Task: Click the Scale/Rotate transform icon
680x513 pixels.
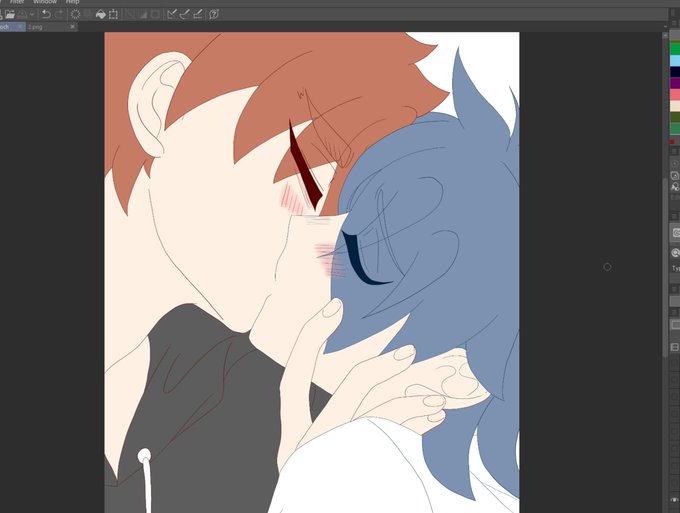Action: click(x=113, y=14)
